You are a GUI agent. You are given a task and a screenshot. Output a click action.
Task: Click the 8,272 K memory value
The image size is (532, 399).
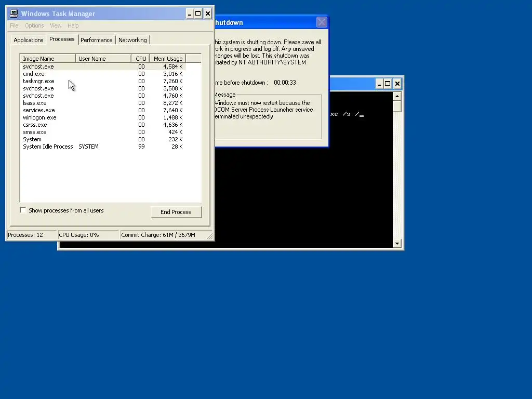click(x=172, y=103)
